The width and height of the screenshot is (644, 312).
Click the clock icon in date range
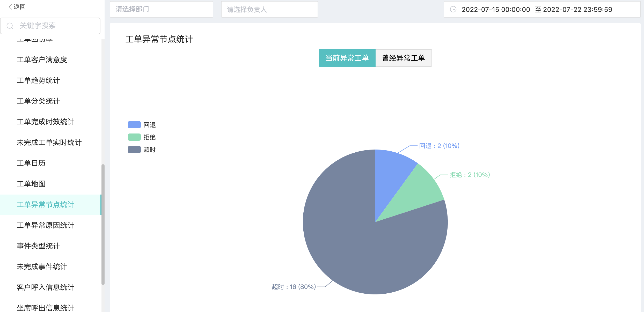(x=453, y=9)
